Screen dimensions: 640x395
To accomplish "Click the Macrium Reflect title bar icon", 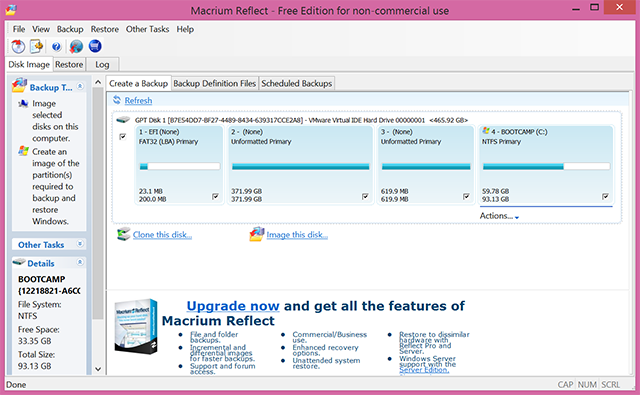I will coord(11,10).
